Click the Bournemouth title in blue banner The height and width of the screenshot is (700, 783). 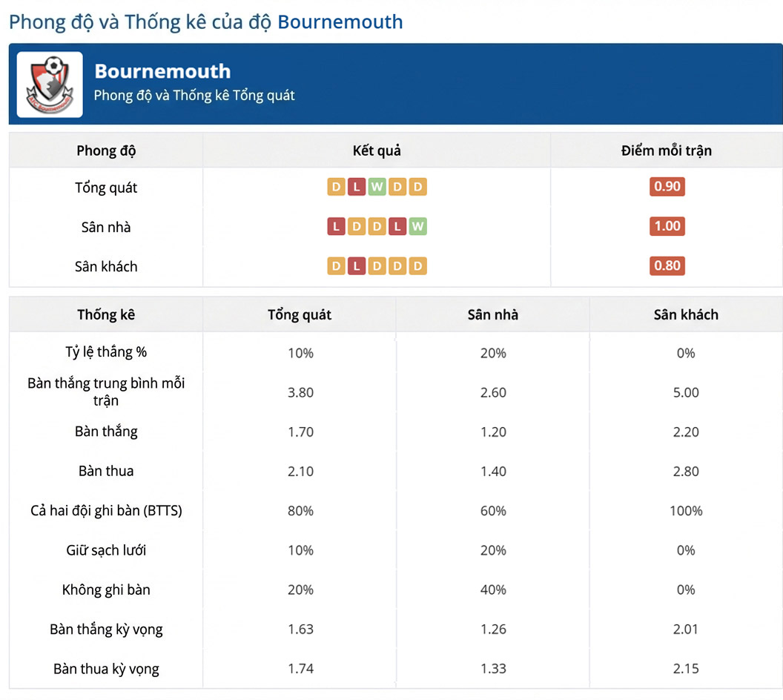163,71
